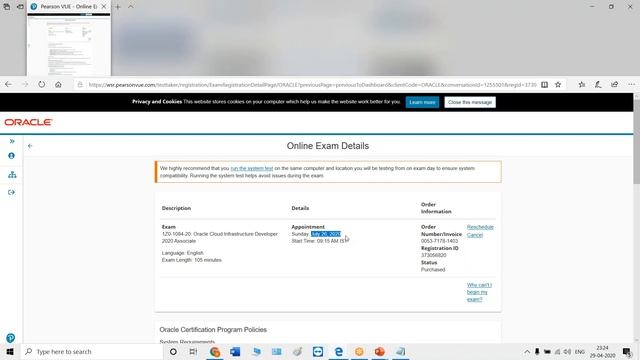640x360 pixels.
Task: Go back using the browser back arrow
Action: pos(8,84)
